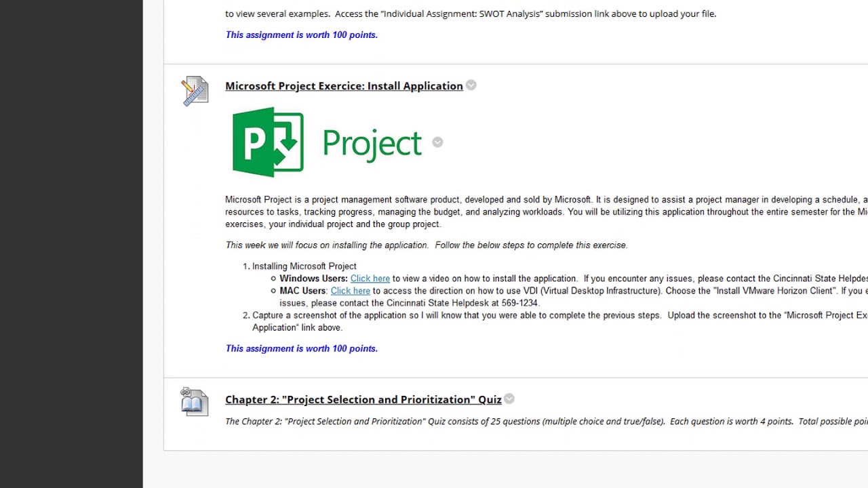Click 'Capture a screenshot of the application' step
868x488 pixels.
click(560, 321)
